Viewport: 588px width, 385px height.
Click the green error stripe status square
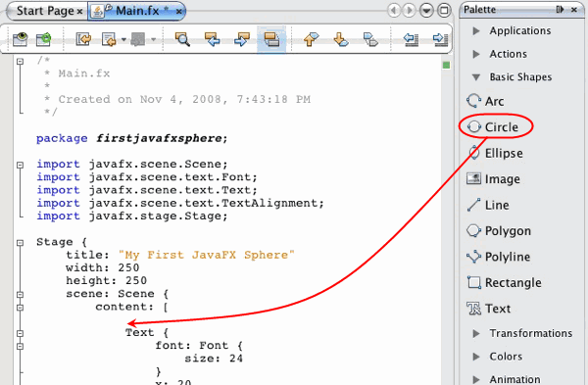click(446, 66)
